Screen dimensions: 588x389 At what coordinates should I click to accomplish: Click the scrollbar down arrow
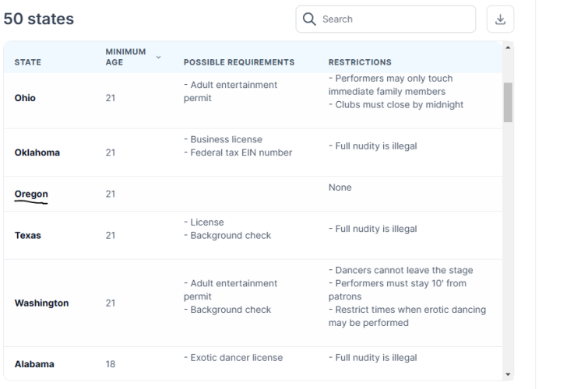508,374
